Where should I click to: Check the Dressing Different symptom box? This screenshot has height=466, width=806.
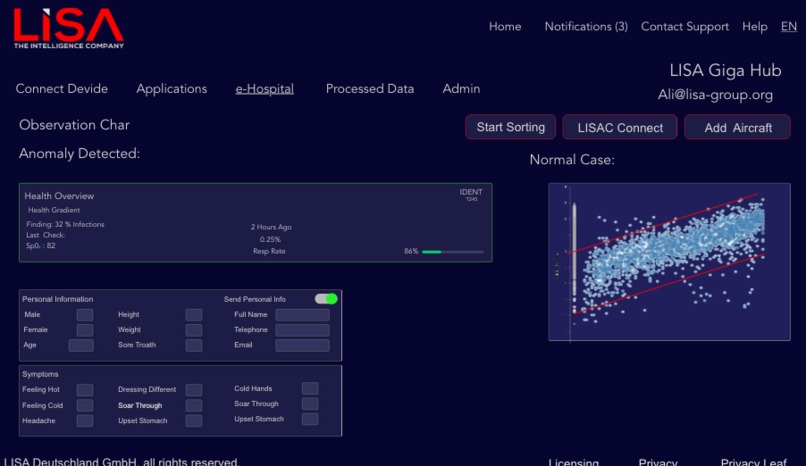pyautogui.click(x=194, y=390)
